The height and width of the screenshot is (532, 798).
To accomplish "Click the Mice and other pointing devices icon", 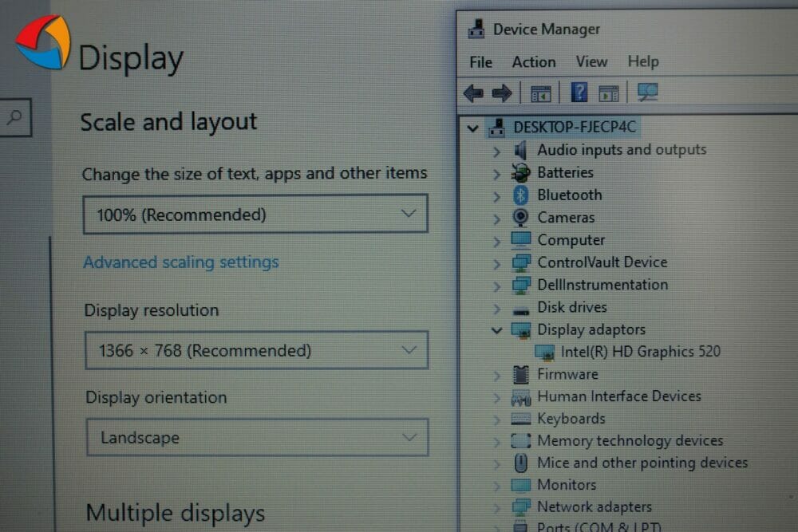I will [520, 463].
